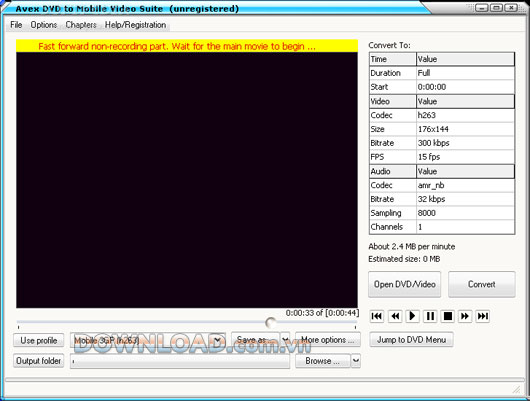
Task: Close the Avex DVD window
Action: click(x=511, y=7)
